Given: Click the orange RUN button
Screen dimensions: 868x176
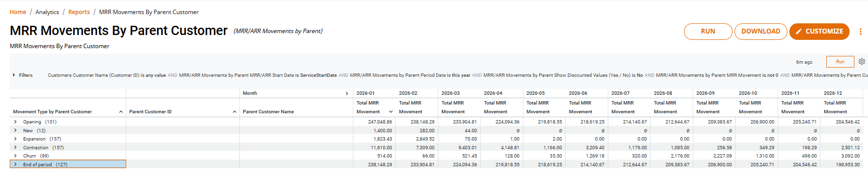Looking at the screenshot, I should tap(708, 32).
